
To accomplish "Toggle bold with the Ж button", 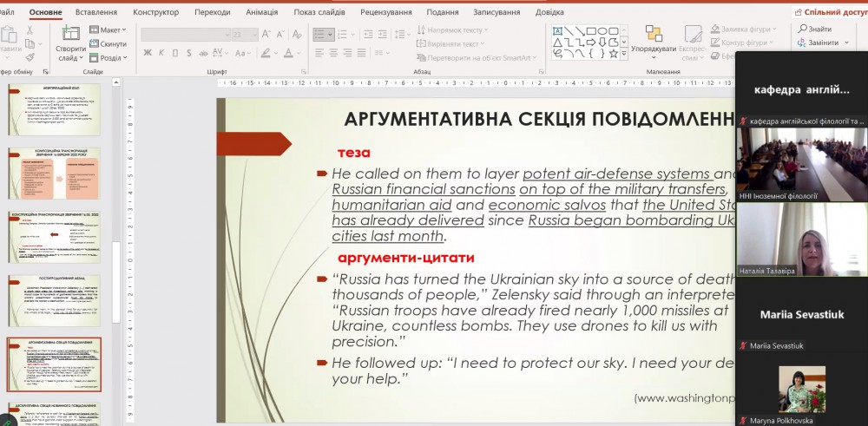I will (148, 53).
